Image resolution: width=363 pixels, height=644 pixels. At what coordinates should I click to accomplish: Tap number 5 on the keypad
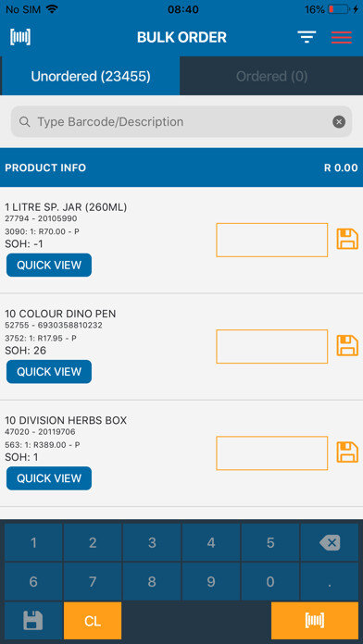click(270, 542)
